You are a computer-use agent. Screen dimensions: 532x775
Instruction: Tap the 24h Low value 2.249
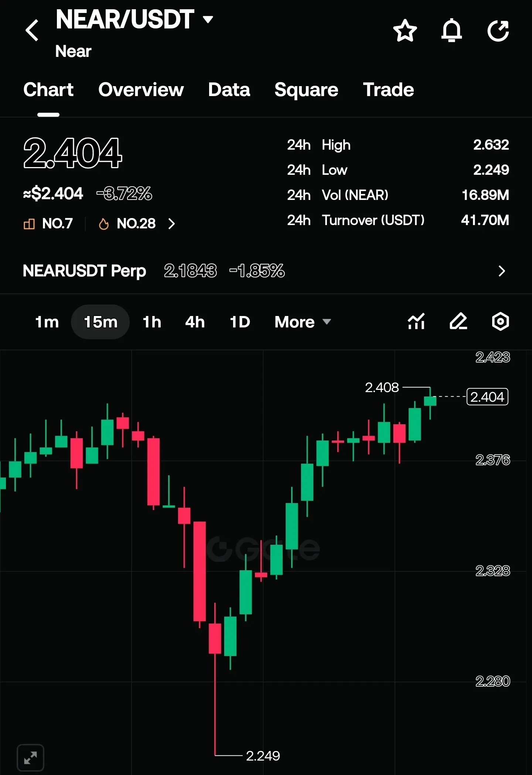click(491, 170)
